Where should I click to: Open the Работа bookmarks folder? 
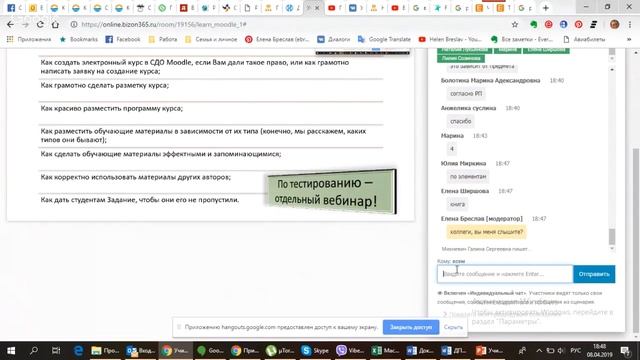(163, 39)
